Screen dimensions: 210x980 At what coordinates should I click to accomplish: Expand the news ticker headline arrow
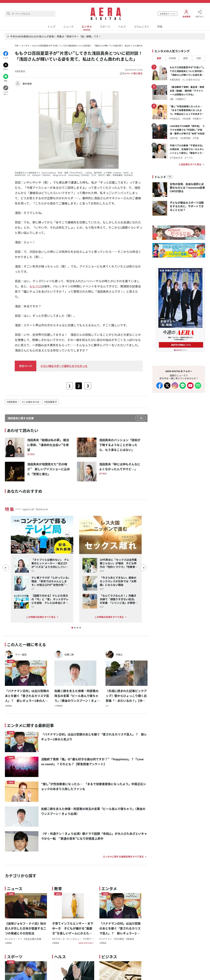pos(8,37)
